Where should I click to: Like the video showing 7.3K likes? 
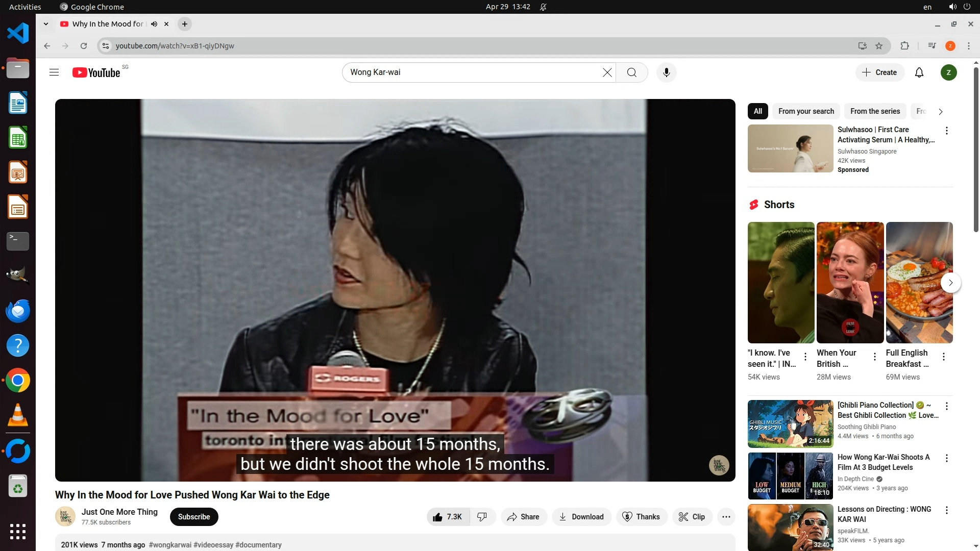pyautogui.click(x=448, y=517)
